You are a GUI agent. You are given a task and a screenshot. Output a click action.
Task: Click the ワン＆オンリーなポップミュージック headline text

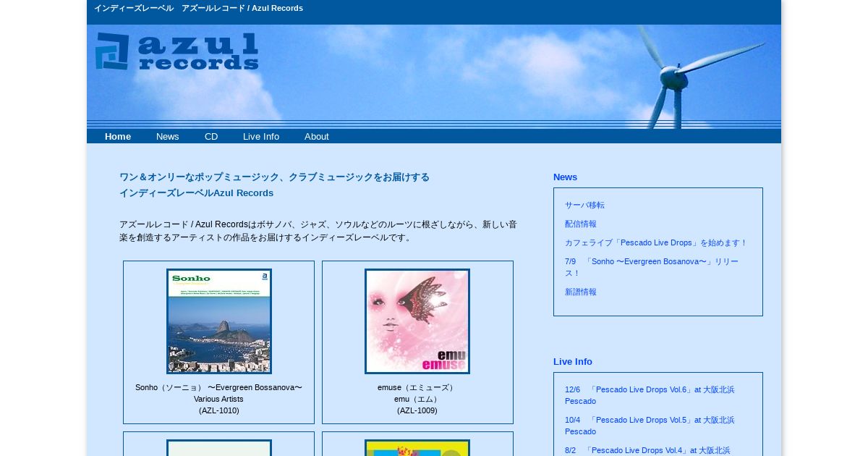274,185
